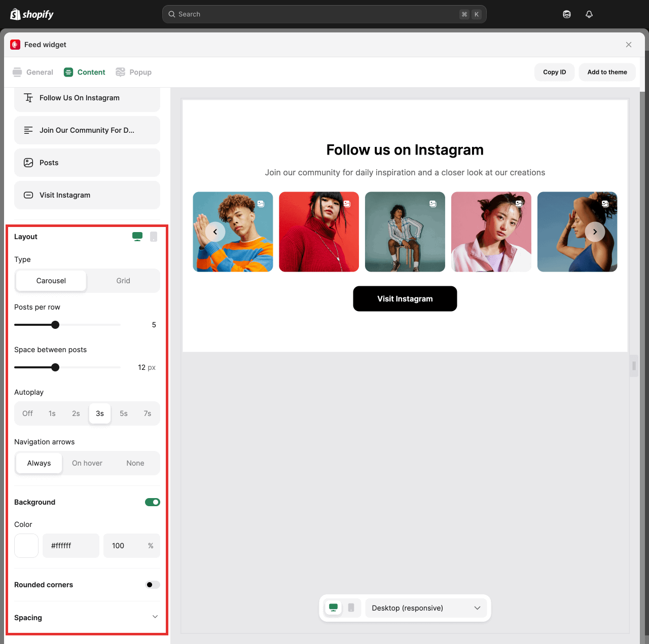This screenshot has width=649, height=644.
Task: Select desktop layout icon in Layout header
Action: 137,237
